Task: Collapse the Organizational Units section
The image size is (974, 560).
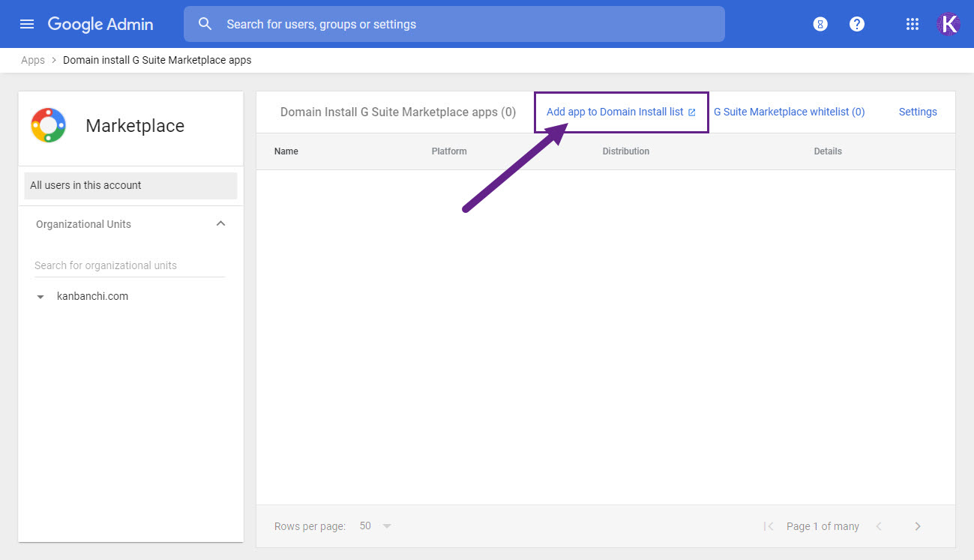Action: [x=220, y=224]
